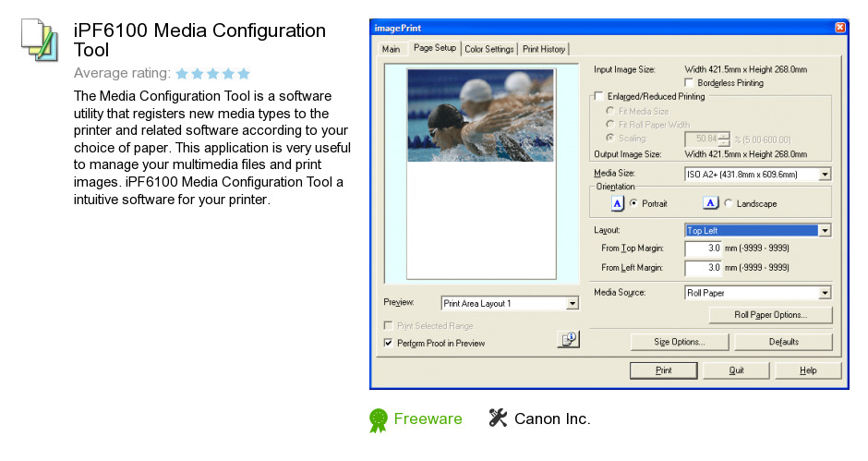
Task: Uncheck Perform Proof in Preview
Action: pyautogui.click(x=388, y=343)
